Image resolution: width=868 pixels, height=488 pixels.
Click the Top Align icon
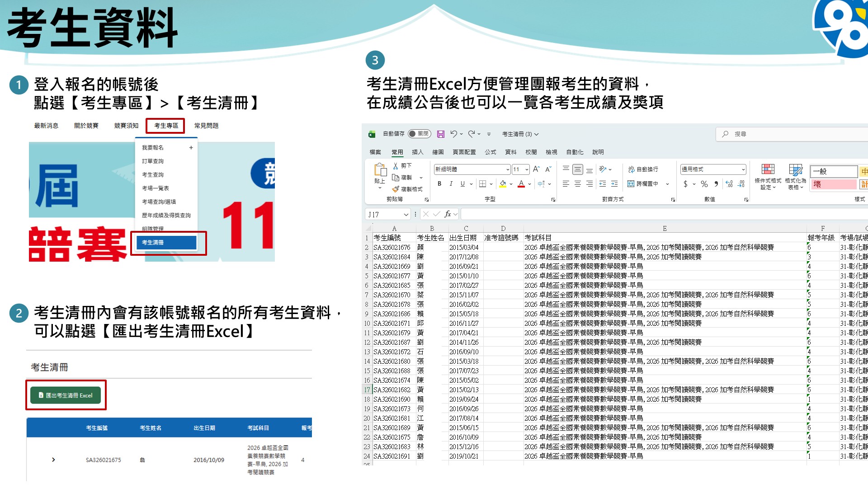coord(566,169)
